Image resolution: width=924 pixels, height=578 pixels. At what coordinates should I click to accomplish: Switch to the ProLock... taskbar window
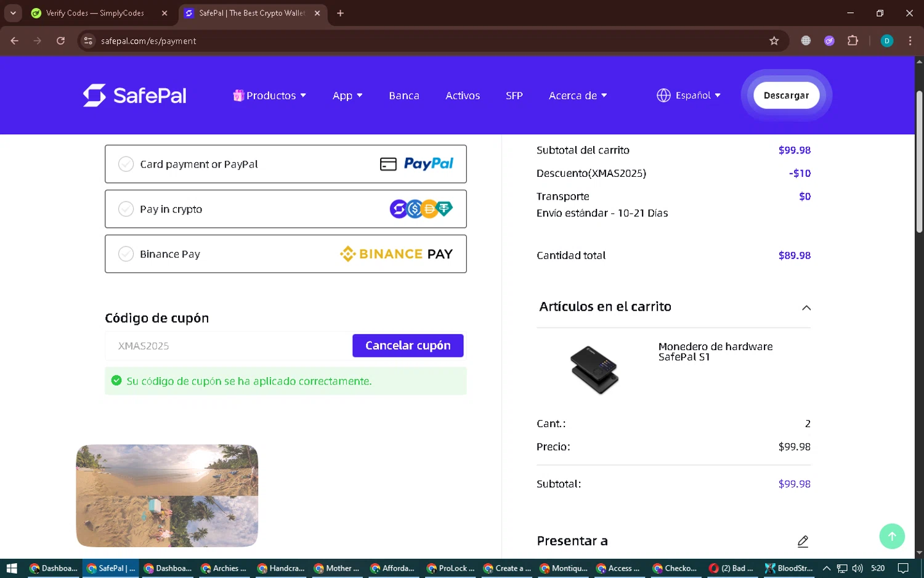tap(452, 568)
